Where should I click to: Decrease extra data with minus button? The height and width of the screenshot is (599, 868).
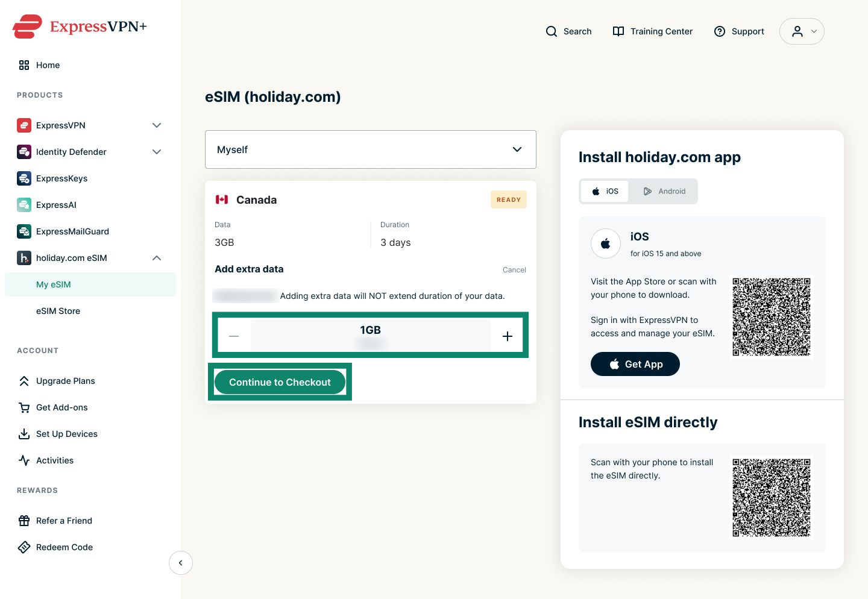(234, 336)
